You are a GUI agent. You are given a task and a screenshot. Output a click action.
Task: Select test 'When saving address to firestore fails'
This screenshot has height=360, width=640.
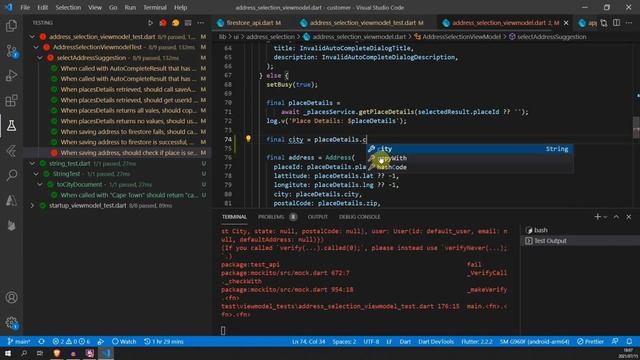[x=118, y=131]
